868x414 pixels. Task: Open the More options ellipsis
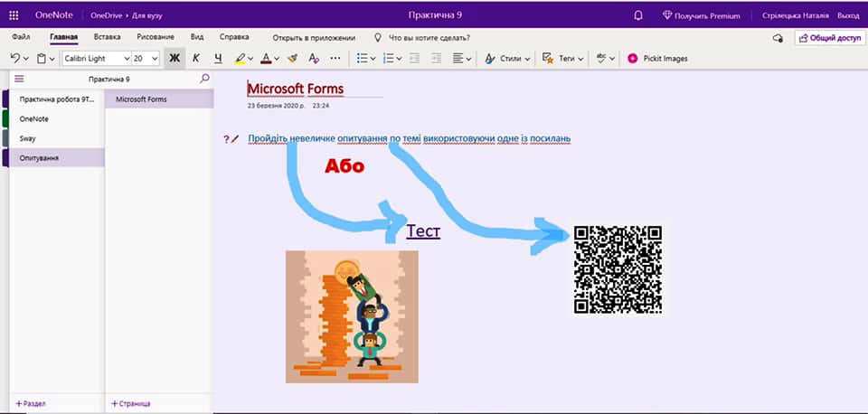pos(335,58)
